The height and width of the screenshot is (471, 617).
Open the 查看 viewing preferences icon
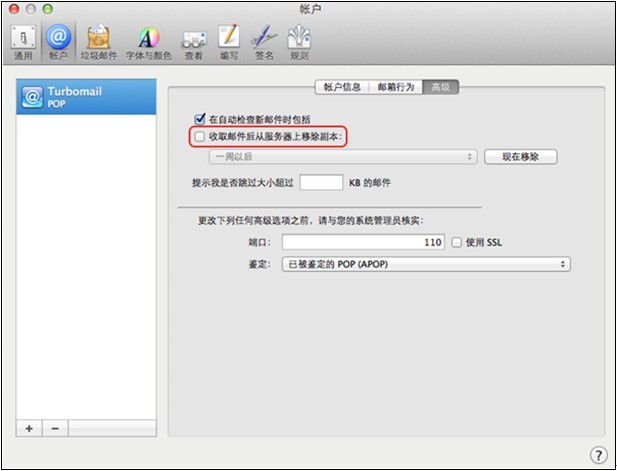[194, 40]
